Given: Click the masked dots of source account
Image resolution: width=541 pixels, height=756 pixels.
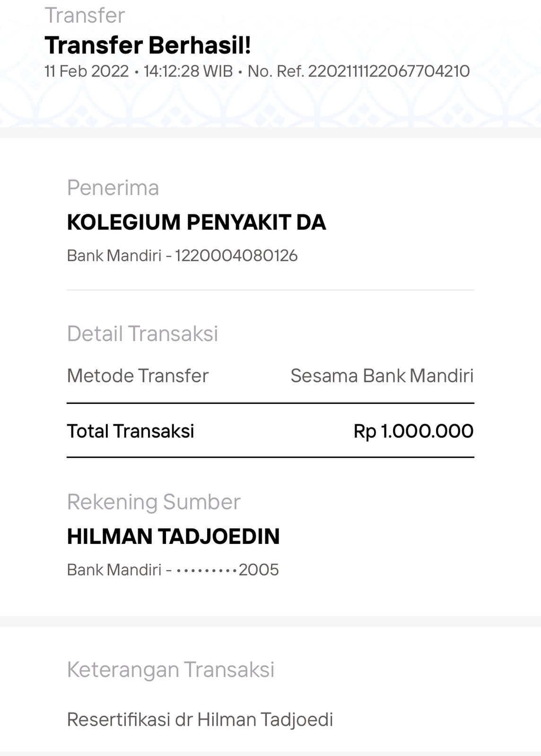Looking at the screenshot, I should tap(207, 570).
